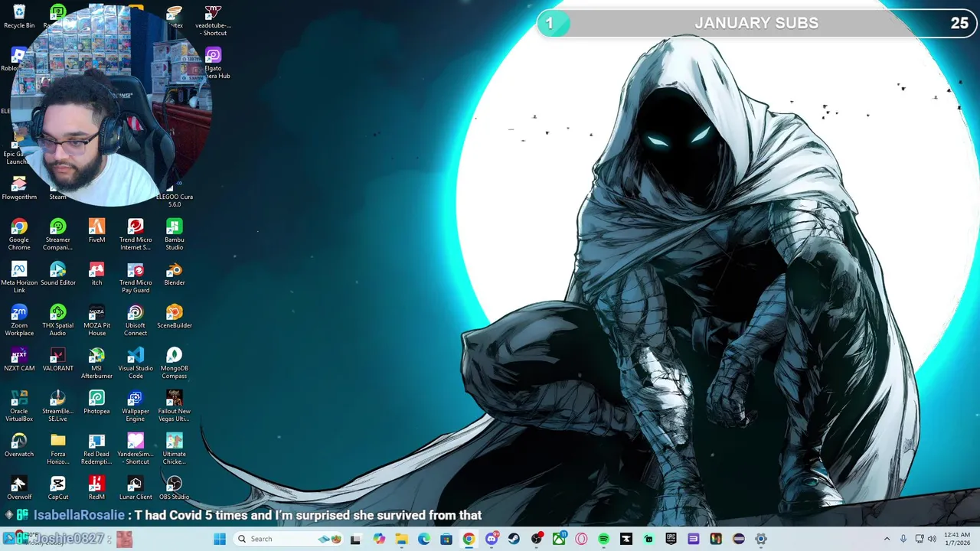
Task: Open Oracle VirtualBox desktop icon
Action: click(x=19, y=406)
